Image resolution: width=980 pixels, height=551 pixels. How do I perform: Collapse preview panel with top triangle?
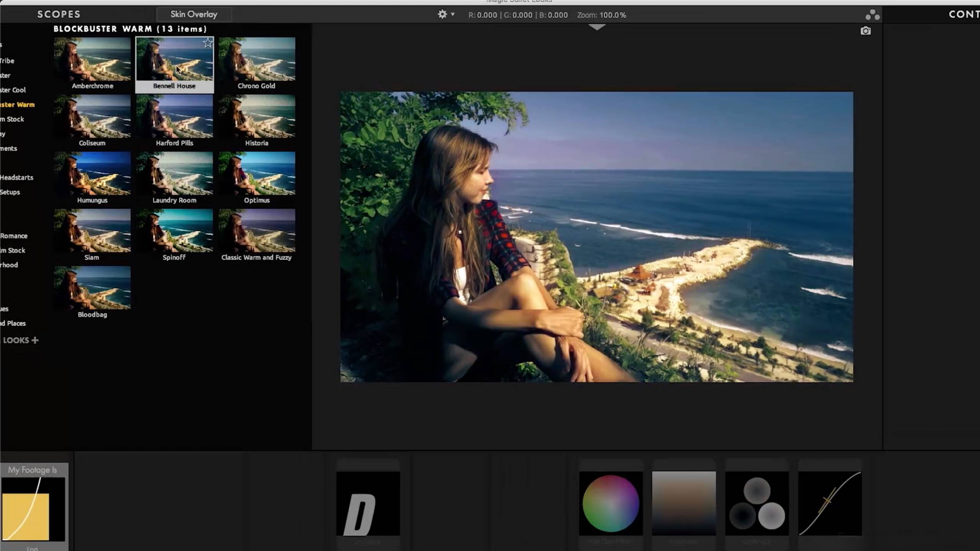[x=597, y=27]
